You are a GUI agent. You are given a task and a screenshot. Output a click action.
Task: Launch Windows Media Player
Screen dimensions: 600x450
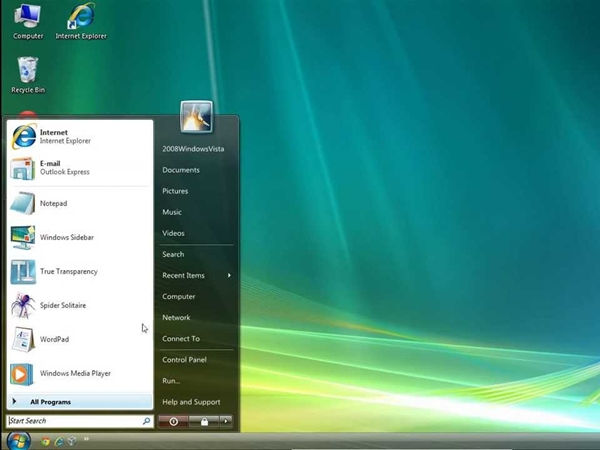[72, 373]
